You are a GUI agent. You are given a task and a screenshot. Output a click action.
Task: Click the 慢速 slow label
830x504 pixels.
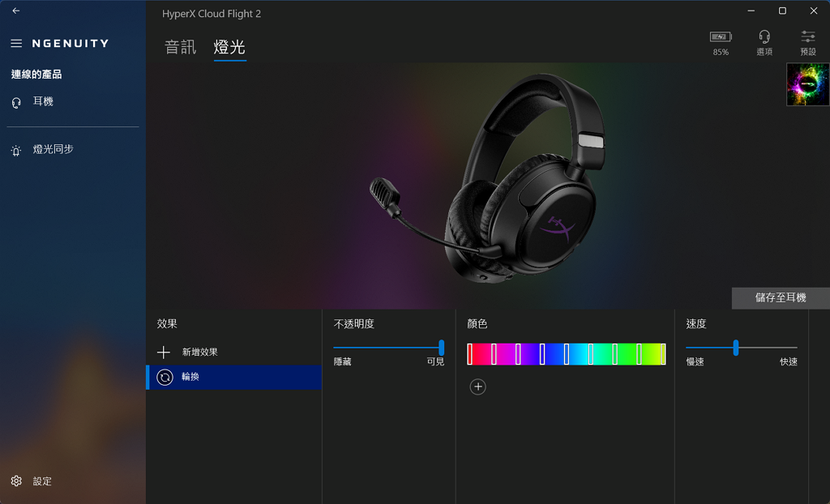coord(695,361)
